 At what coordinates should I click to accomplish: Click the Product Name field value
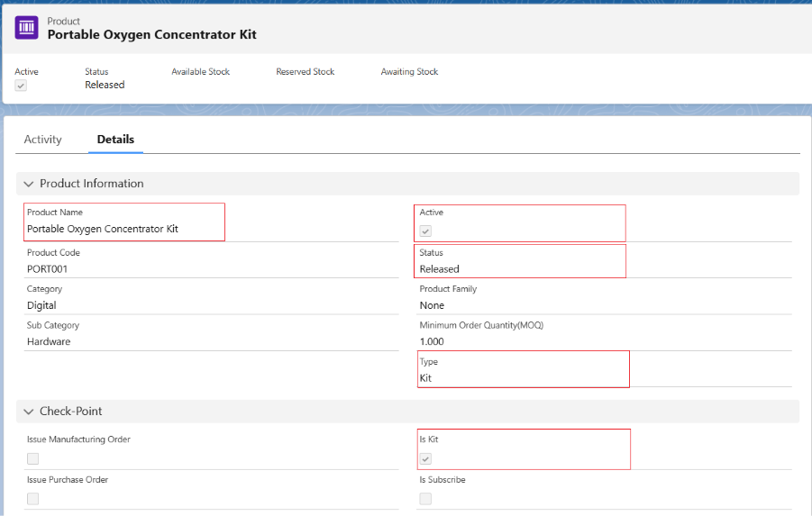click(103, 229)
